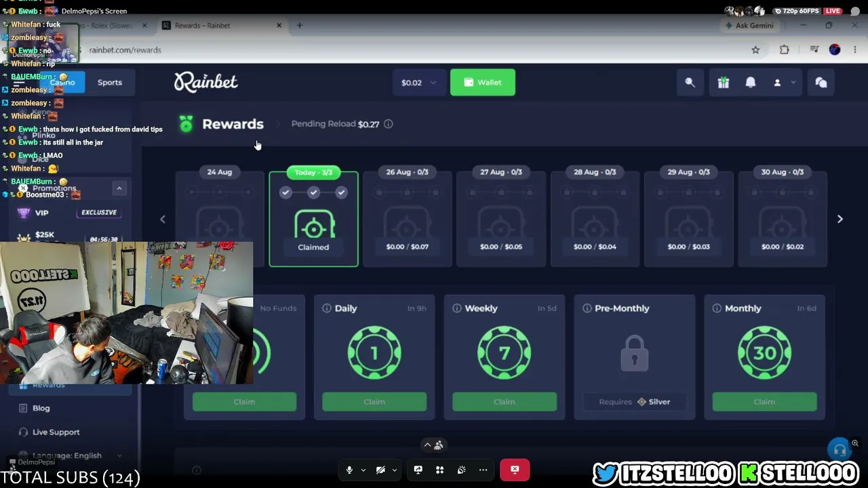The image size is (868, 488).
Task: Select the Today 3/3 claimed reward card
Action: pos(313,219)
